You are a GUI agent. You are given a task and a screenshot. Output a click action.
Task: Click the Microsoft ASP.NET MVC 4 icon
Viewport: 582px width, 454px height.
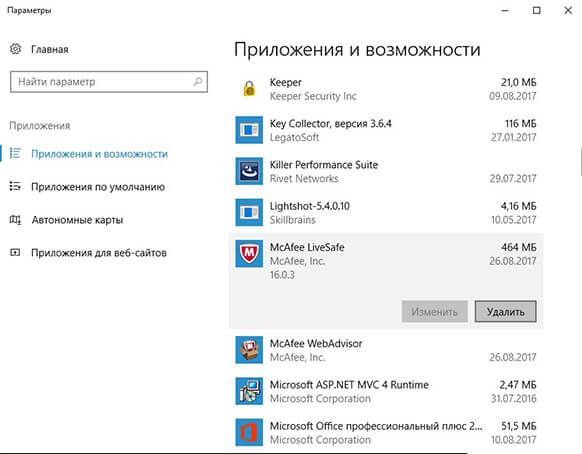249,391
